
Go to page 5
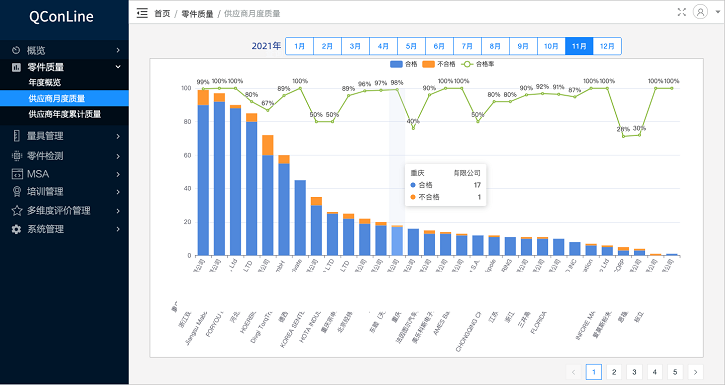pos(675,372)
